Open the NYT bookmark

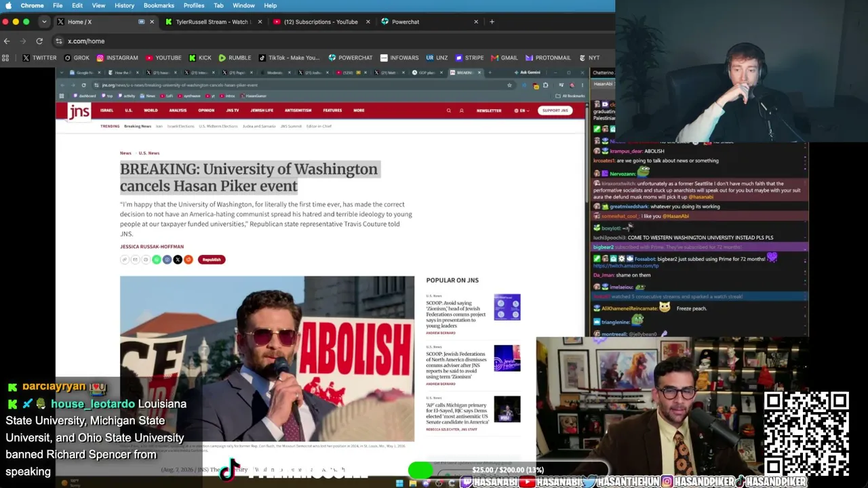[589, 58]
